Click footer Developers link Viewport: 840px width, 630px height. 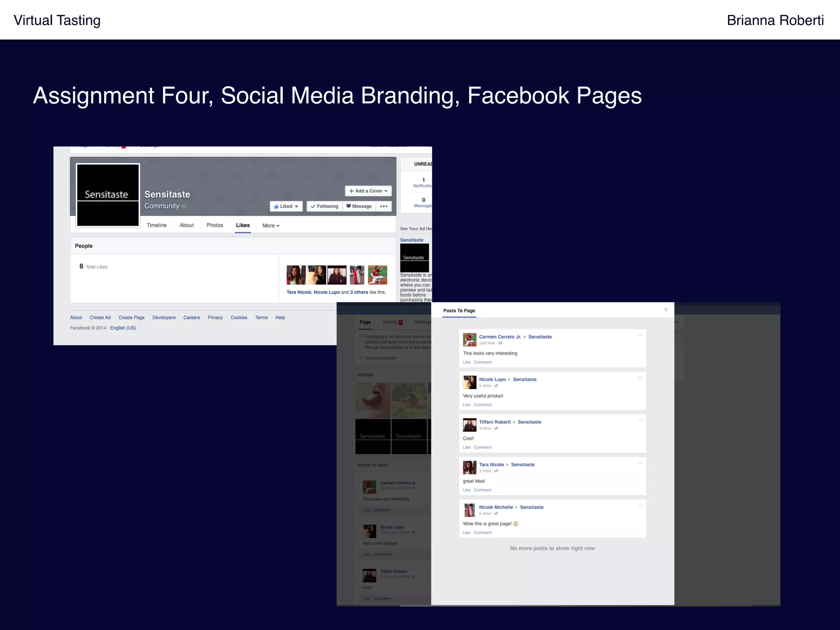pos(164,317)
